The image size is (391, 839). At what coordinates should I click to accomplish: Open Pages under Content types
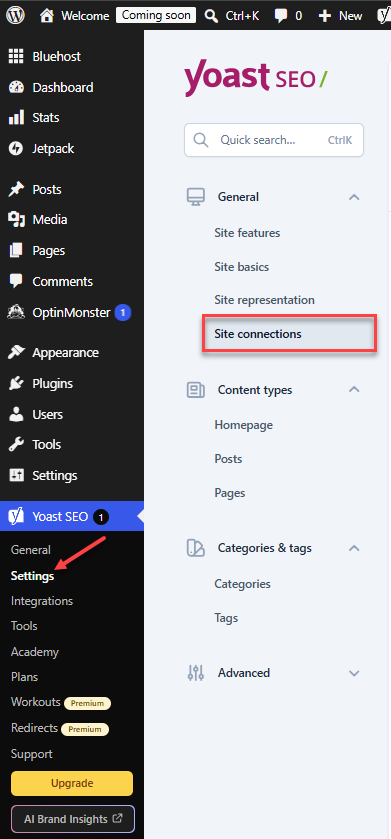[x=230, y=492]
